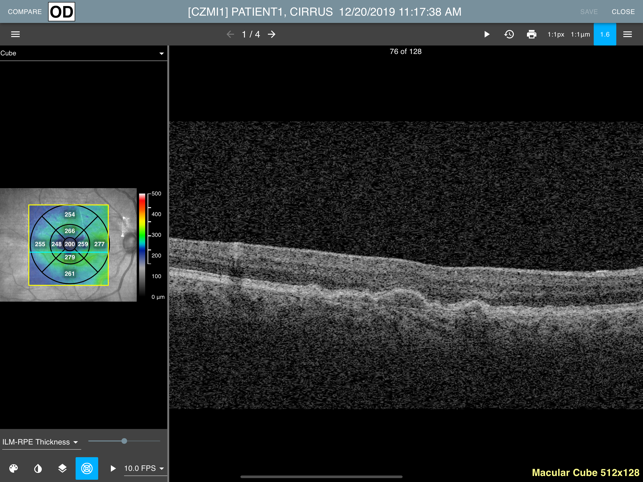This screenshot has height=482, width=643.
Task: Open the ILM-RPE Thickness dropdown
Action: click(40, 442)
